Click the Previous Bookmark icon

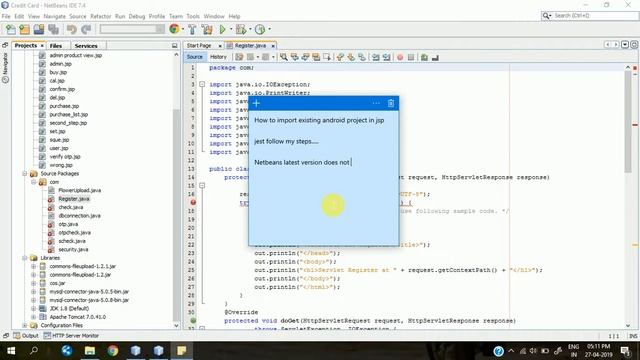[x=340, y=57]
